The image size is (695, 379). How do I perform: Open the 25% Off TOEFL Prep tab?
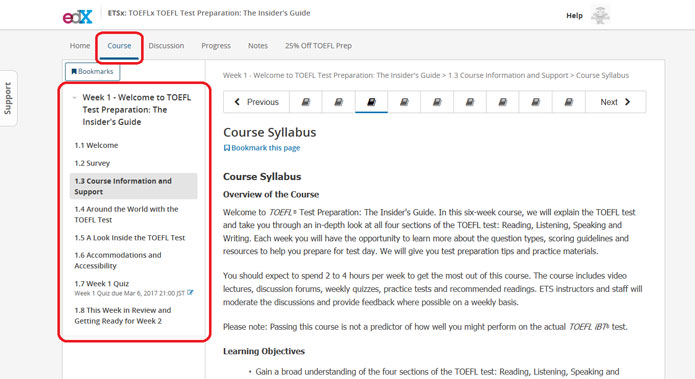tap(318, 46)
